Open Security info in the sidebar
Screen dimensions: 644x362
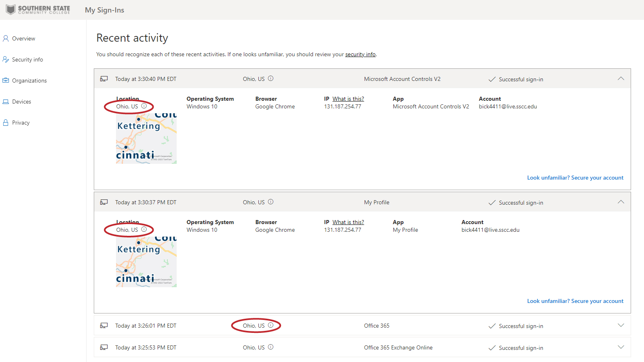[x=27, y=59]
